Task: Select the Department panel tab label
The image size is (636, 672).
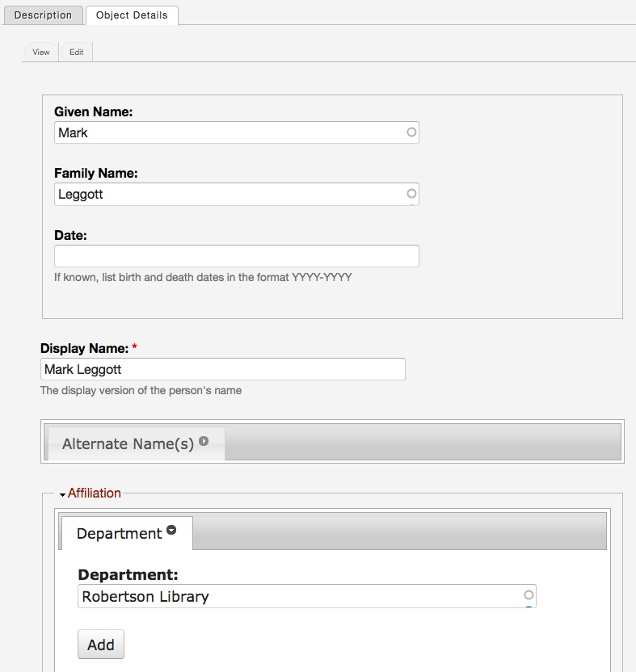Action: pyautogui.click(x=119, y=534)
